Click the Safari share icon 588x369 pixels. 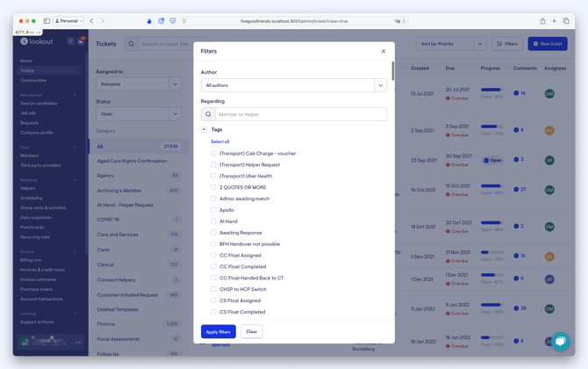click(542, 21)
